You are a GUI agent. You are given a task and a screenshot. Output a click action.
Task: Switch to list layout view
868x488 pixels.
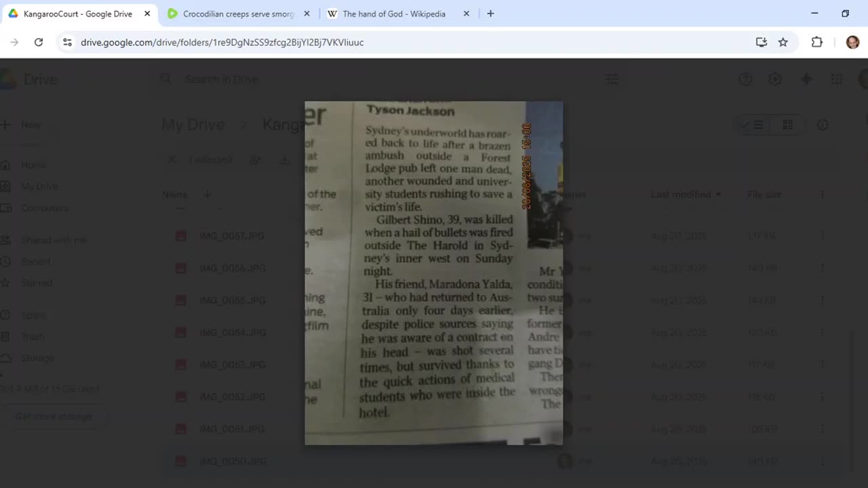click(753, 125)
